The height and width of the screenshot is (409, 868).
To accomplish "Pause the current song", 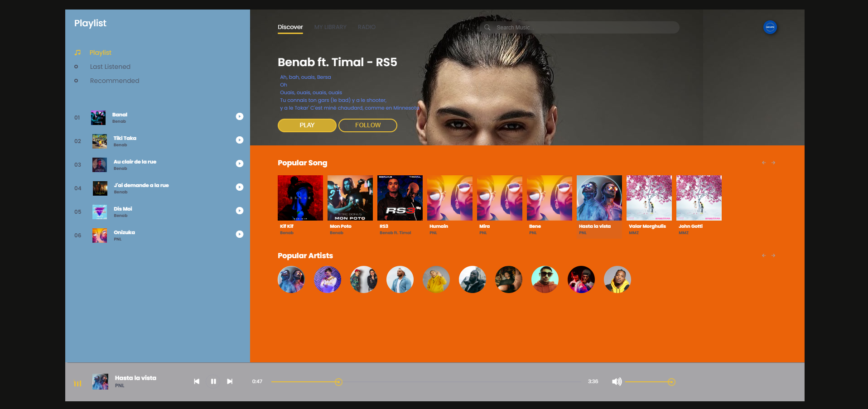I will tap(213, 381).
